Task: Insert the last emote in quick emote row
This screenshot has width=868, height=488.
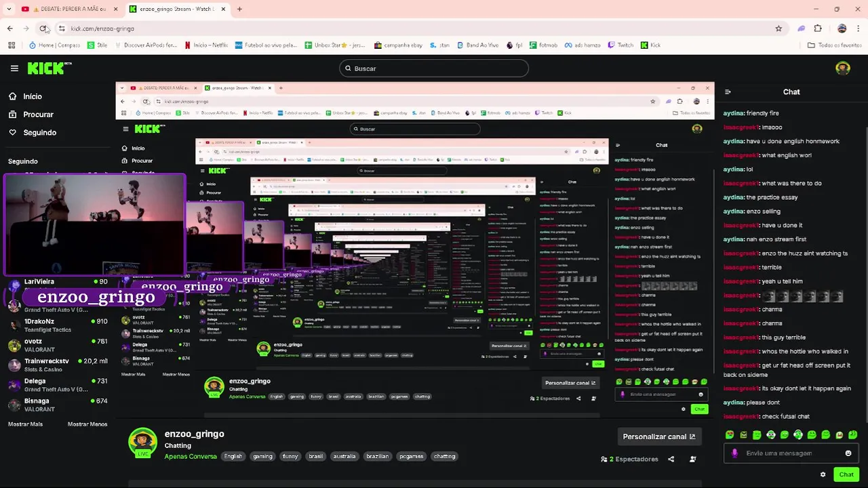Action: 853,435
